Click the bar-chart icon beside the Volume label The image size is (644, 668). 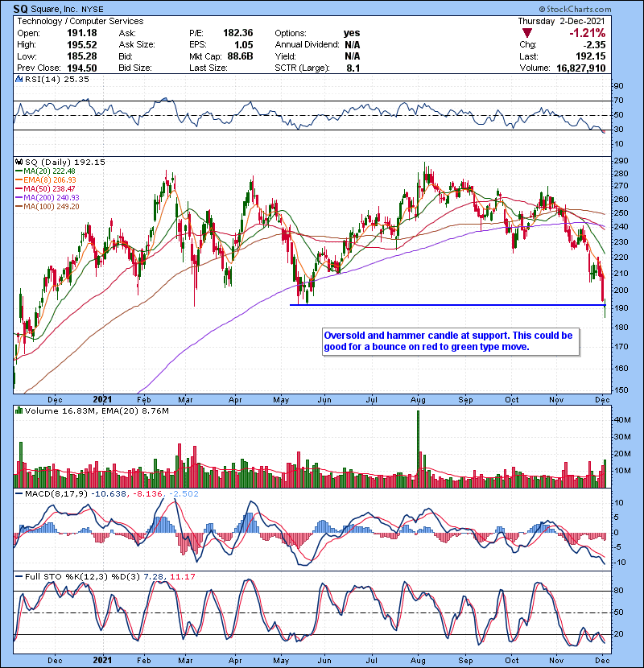19,410
